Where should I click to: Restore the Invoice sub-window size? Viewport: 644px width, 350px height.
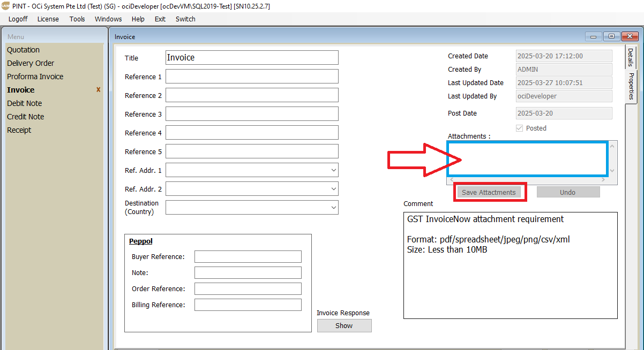[x=611, y=36]
